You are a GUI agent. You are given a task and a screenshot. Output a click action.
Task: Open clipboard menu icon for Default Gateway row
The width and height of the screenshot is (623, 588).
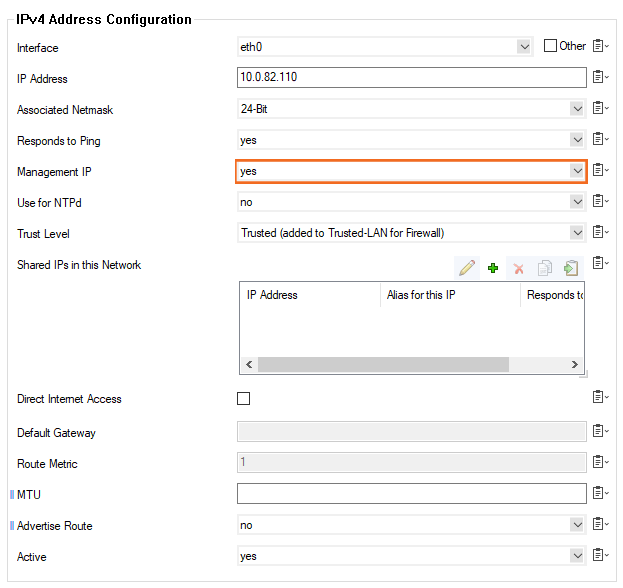600,431
